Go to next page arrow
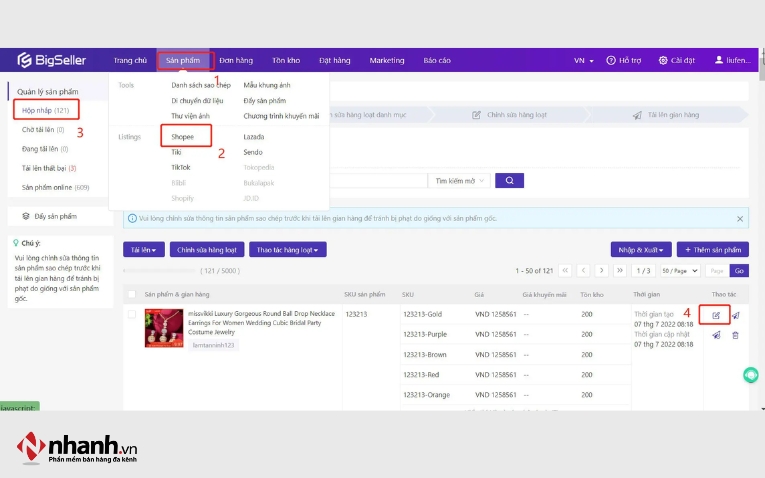The image size is (765, 478). [601, 270]
